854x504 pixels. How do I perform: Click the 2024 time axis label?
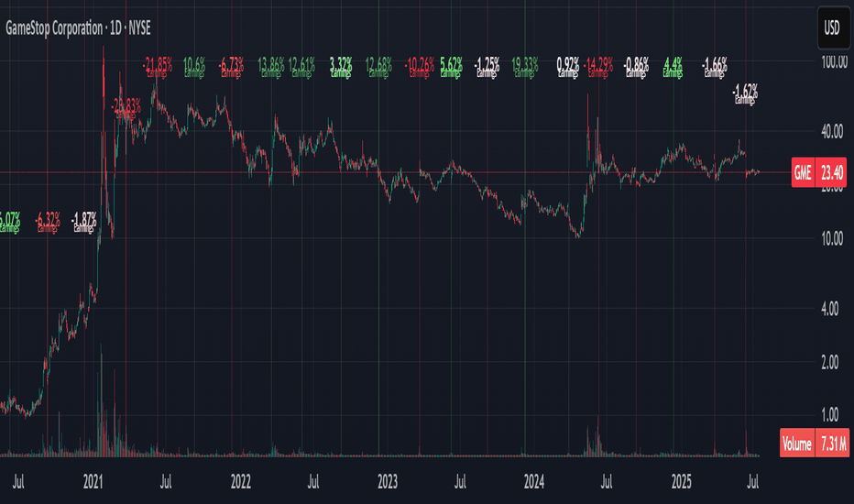point(534,482)
